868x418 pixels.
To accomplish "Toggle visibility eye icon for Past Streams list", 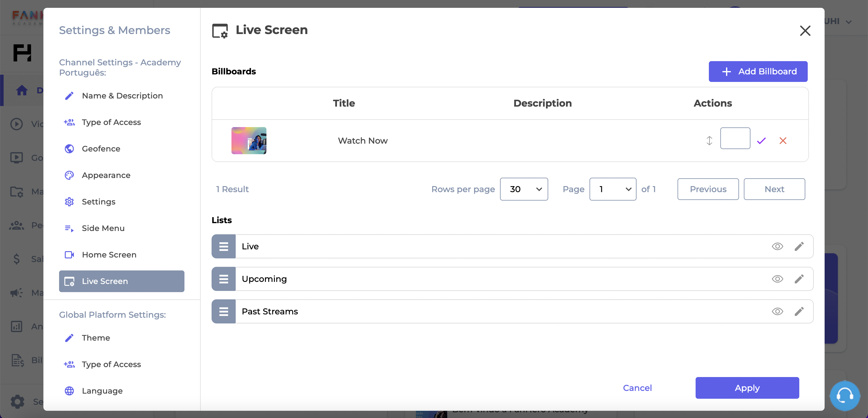I will (778, 311).
